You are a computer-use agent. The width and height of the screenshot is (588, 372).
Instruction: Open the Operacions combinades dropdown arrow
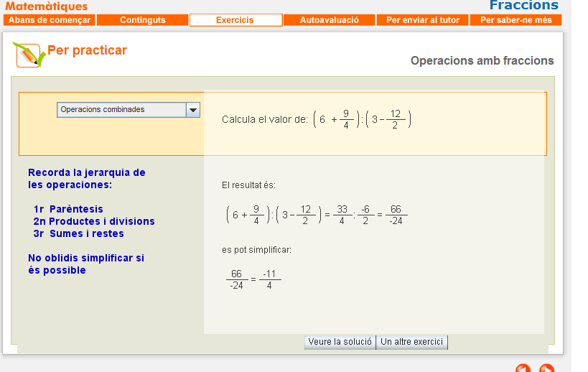tap(192, 110)
